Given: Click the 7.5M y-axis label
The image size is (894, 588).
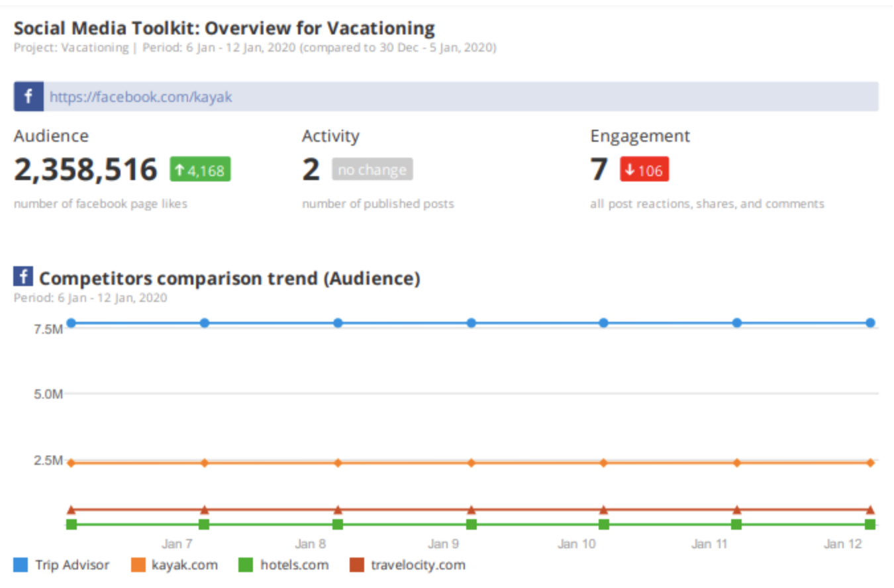Looking at the screenshot, I should click(48, 328).
